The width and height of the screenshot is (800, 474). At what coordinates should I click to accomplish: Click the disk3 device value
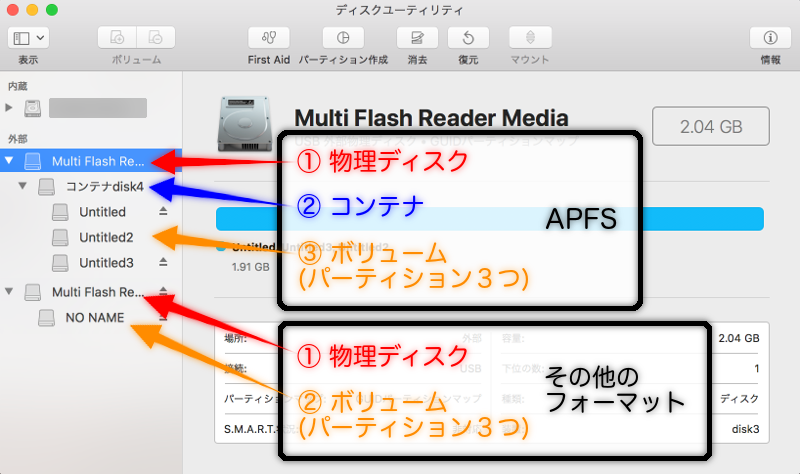(x=745, y=429)
